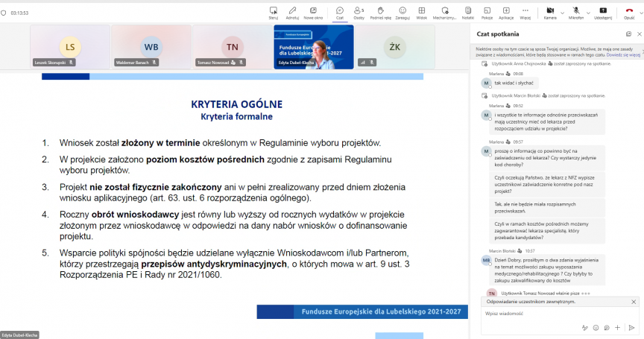Click Marcin Błoński's message 'Dzień Dobry, prosiłbym'
This screenshot has width=644, height=339.
(547, 270)
